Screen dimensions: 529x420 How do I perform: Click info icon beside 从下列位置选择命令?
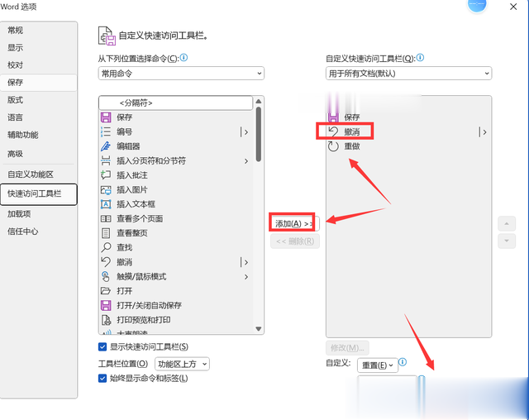coord(183,58)
